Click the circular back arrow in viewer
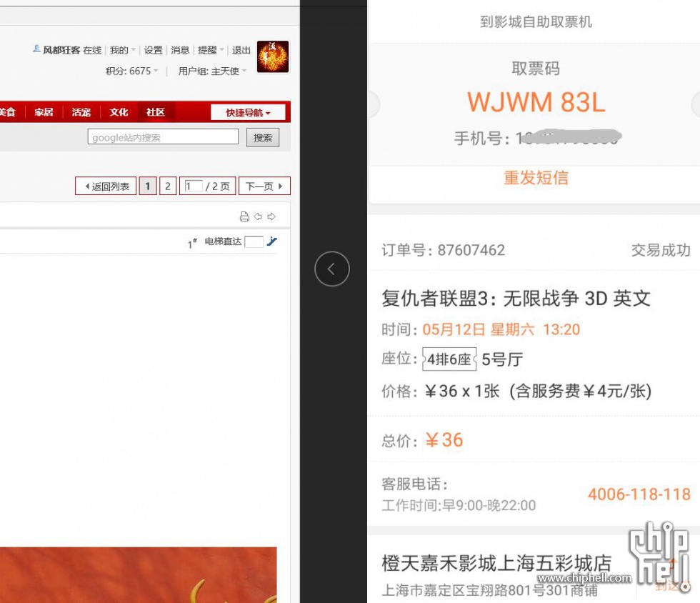 [332, 269]
